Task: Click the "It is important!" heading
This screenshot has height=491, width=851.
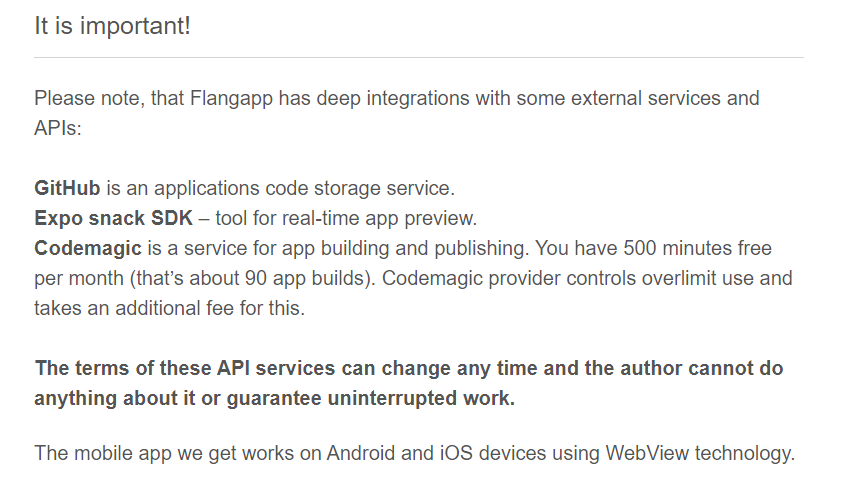Action: [x=112, y=25]
